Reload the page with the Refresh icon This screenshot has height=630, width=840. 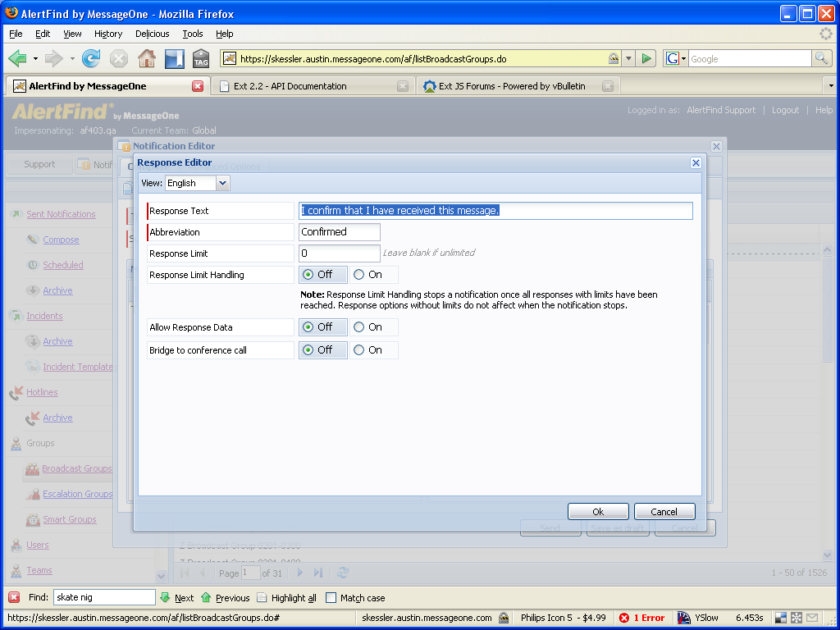pyautogui.click(x=91, y=58)
